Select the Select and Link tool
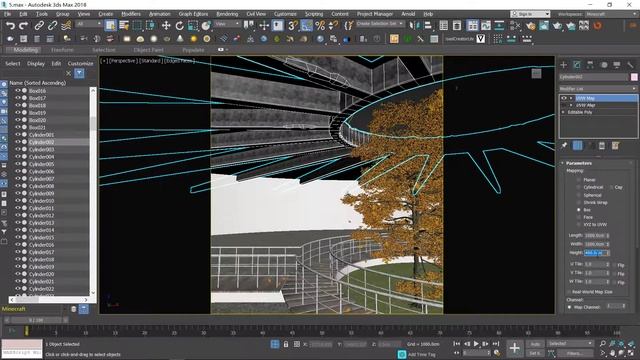 tap(39, 26)
